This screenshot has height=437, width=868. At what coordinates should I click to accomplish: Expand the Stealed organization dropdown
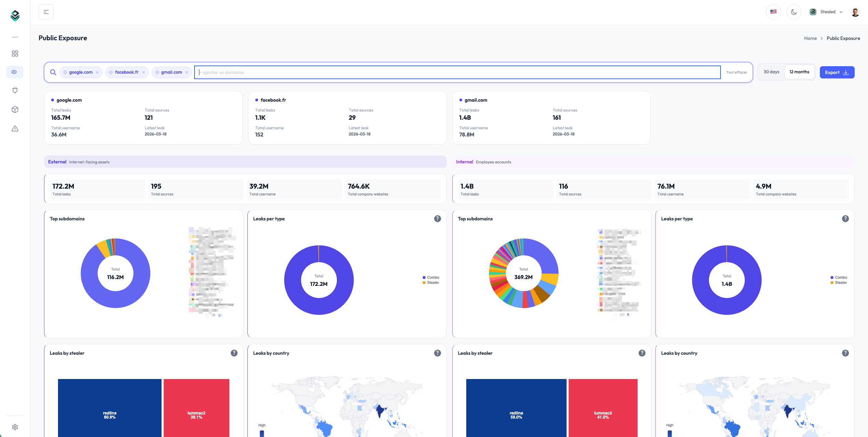826,12
